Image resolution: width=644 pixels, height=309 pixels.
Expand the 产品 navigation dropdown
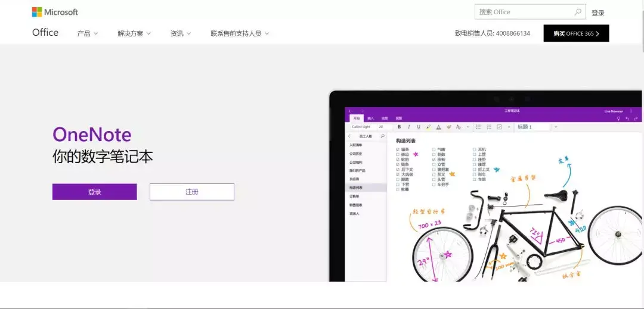[88, 33]
